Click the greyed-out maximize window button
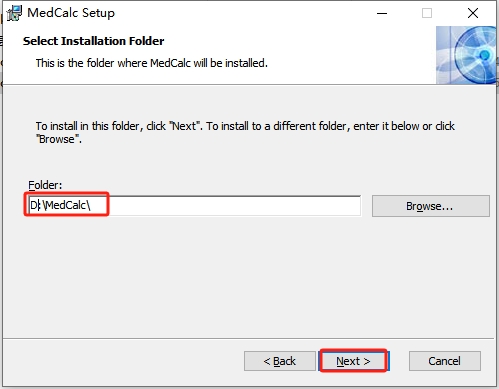499x389 pixels. coord(427,13)
